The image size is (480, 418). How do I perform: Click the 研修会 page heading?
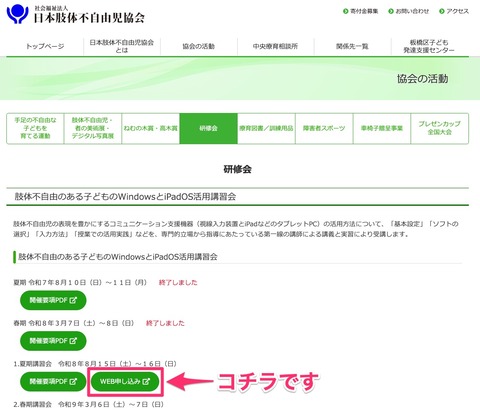[x=237, y=169]
